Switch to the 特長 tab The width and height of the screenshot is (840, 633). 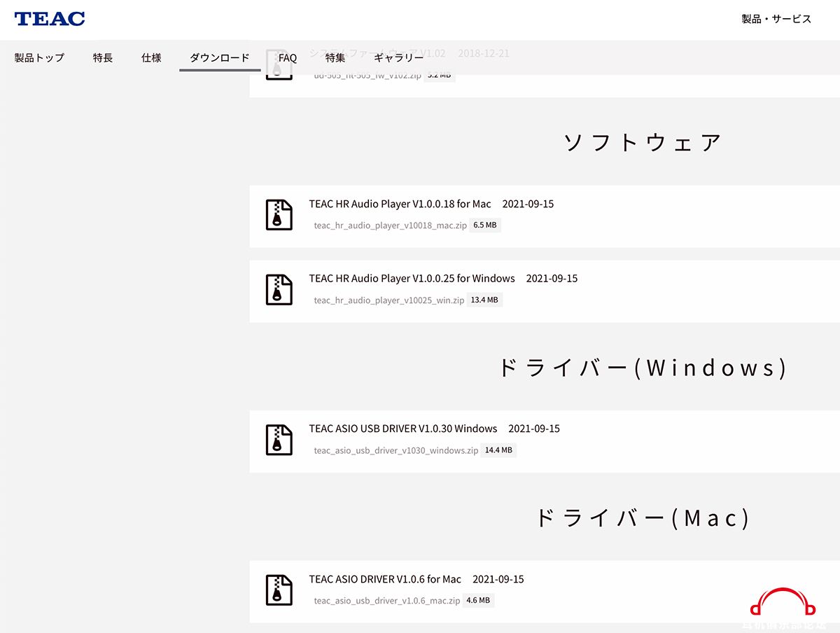pyautogui.click(x=103, y=57)
